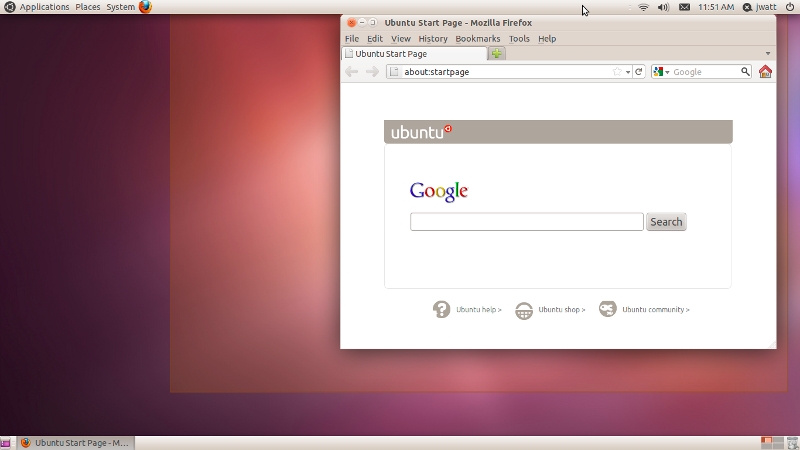Click the Firefox forward arrow button

tap(372, 72)
